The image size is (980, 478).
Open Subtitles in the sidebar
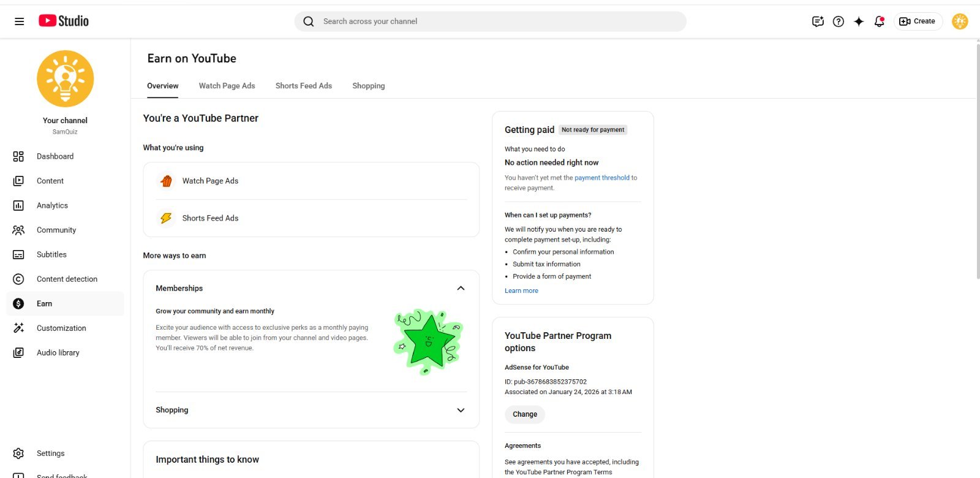point(65,254)
